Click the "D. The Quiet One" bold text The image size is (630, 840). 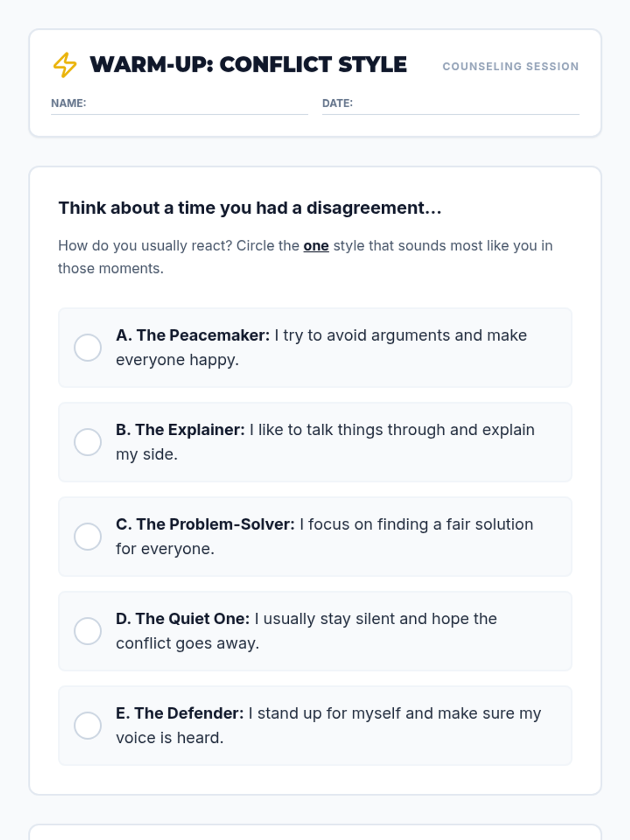click(183, 619)
